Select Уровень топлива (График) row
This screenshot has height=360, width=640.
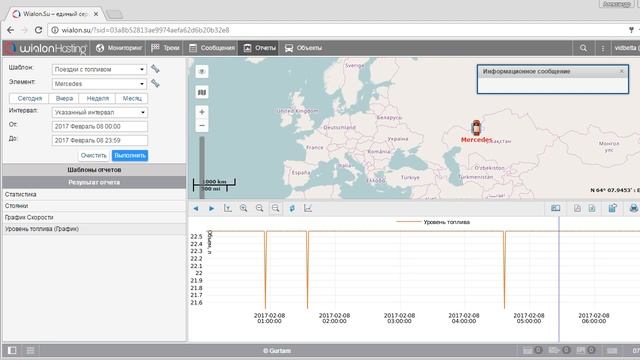(x=94, y=229)
